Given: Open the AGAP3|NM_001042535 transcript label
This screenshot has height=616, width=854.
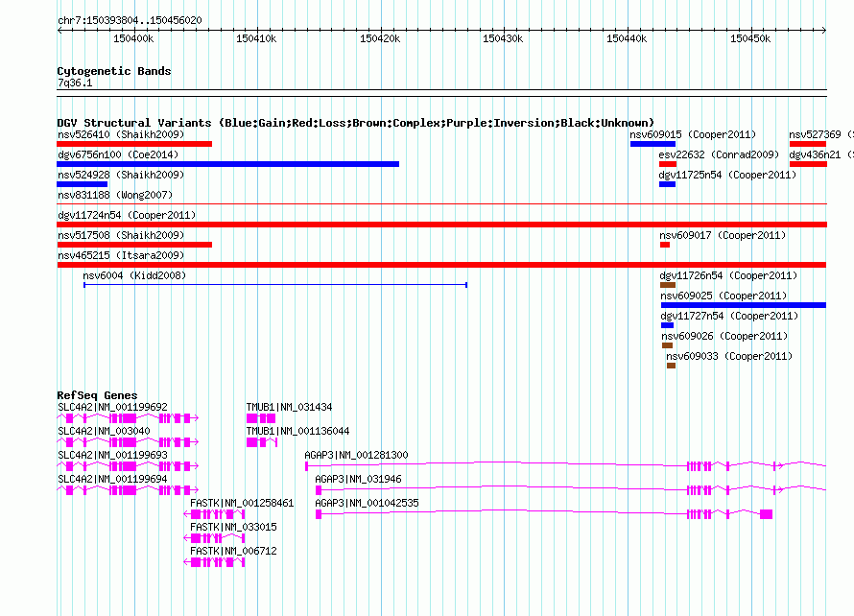Looking at the screenshot, I should coord(368,503).
